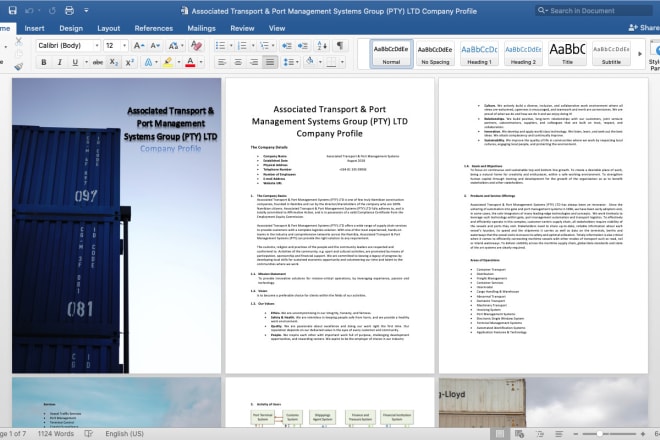Apply the Heading 2 style
660x440 pixels.
click(523, 54)
